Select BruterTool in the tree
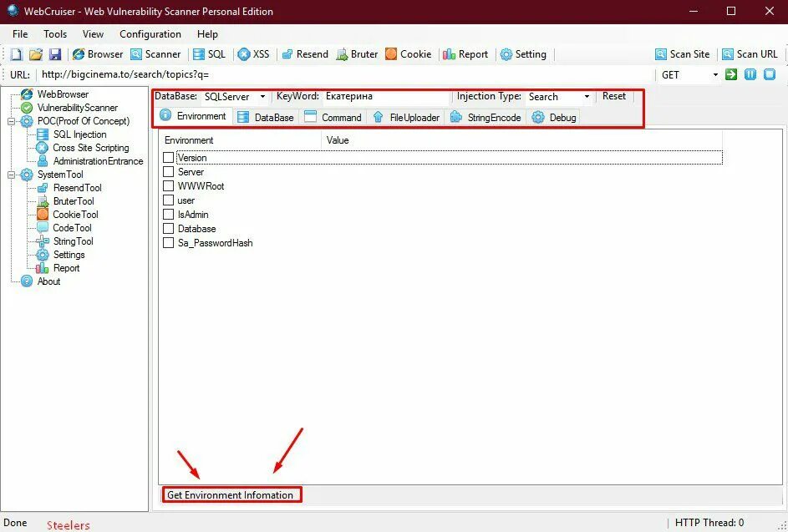 74,201
